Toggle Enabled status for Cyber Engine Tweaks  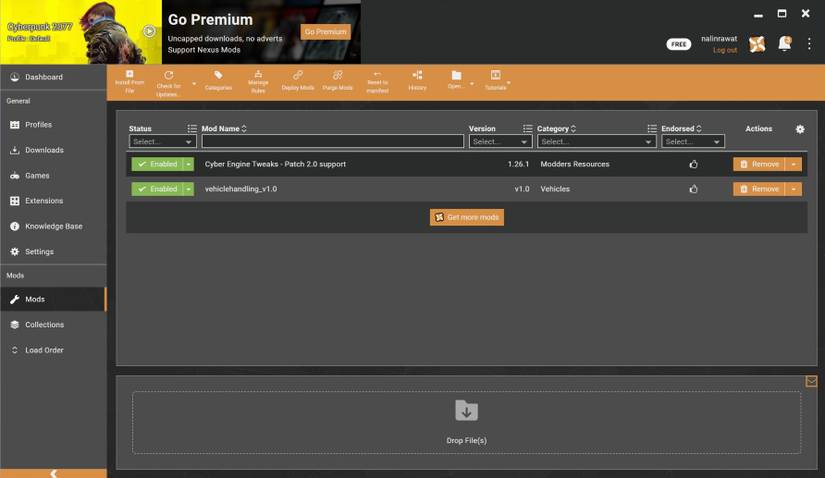(x=157, y=164)
